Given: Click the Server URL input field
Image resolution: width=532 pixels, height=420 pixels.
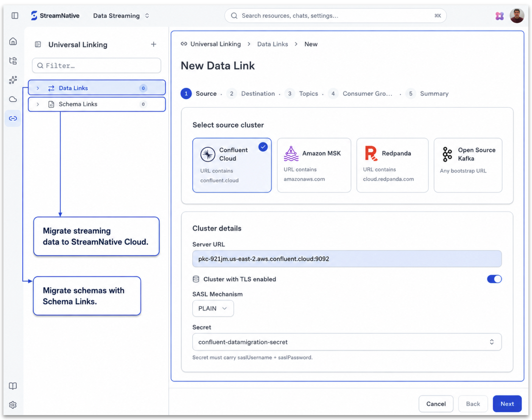Looking at the screenshot, I should pos(347,259).
